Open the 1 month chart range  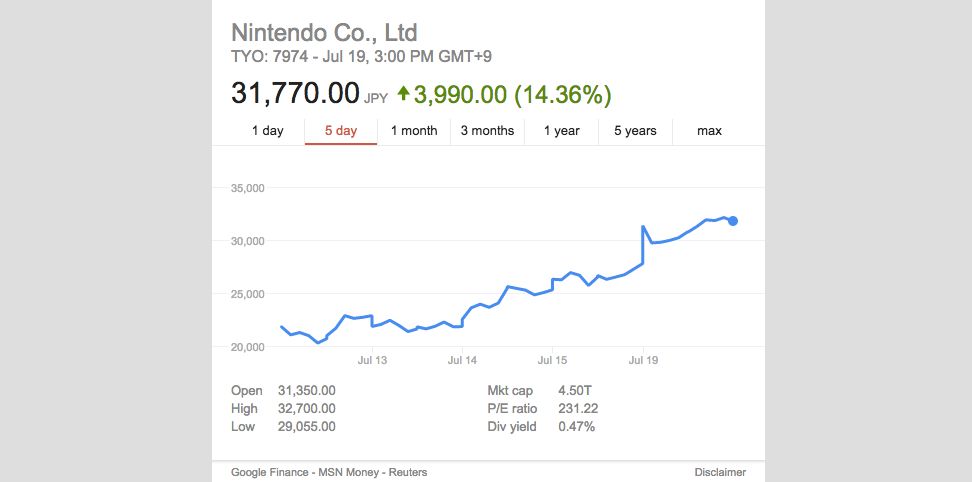tap(414, 131)
